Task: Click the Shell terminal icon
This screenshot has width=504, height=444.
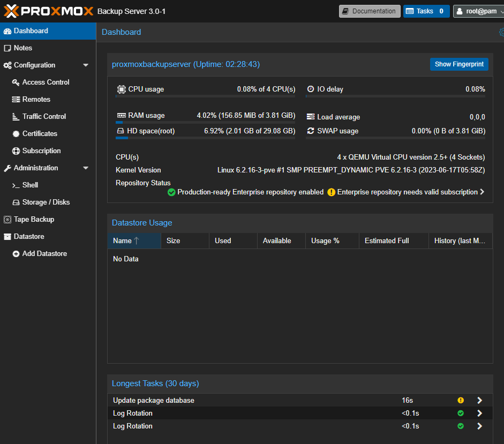Action: (16, 185)
